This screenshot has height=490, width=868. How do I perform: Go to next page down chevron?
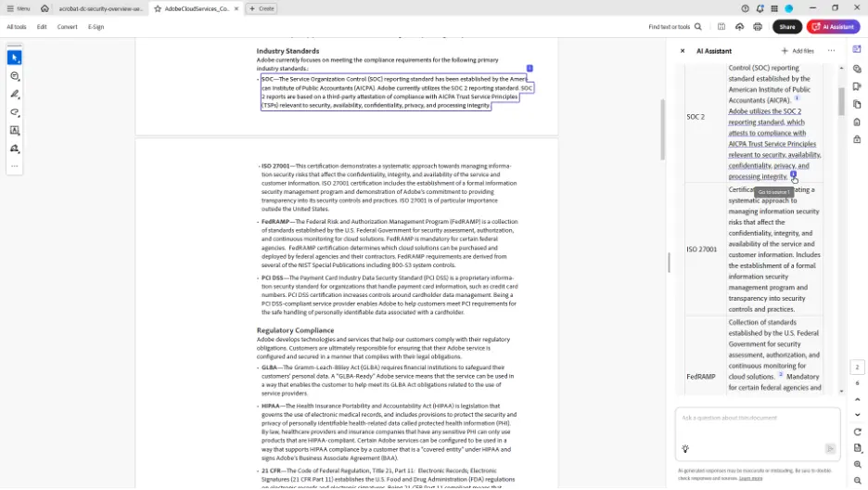coord(858,415)
